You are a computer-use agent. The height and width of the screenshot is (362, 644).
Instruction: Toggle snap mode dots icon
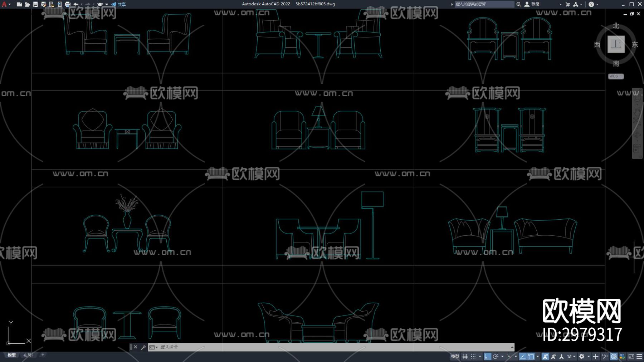point(473,356)
